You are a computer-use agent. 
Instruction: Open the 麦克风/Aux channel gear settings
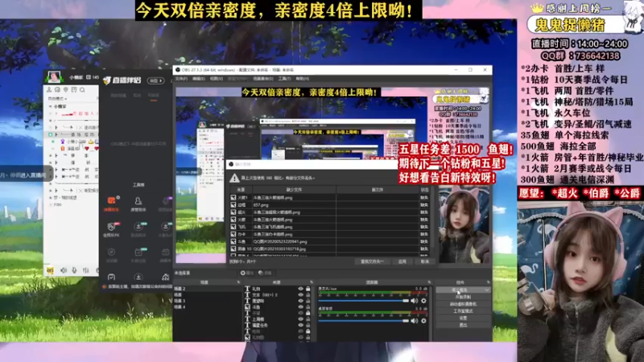point(423,301)
